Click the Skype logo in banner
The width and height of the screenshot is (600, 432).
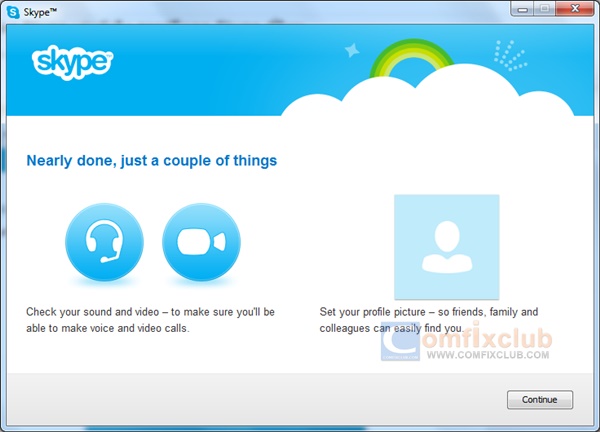tap(72, 62)
